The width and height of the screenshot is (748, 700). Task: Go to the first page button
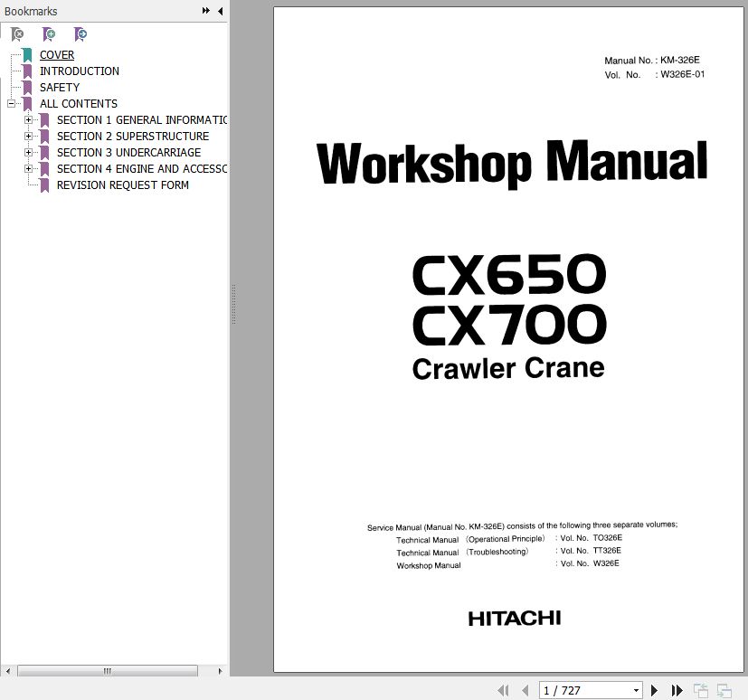[x=503, y=690]
